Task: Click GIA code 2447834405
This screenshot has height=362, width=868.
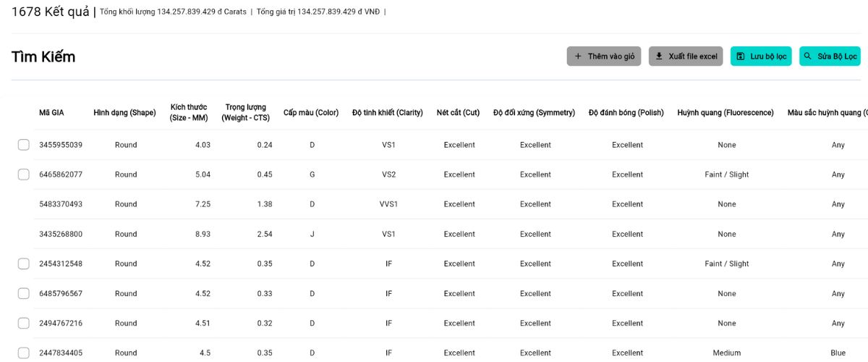Action: click(61, 353)
